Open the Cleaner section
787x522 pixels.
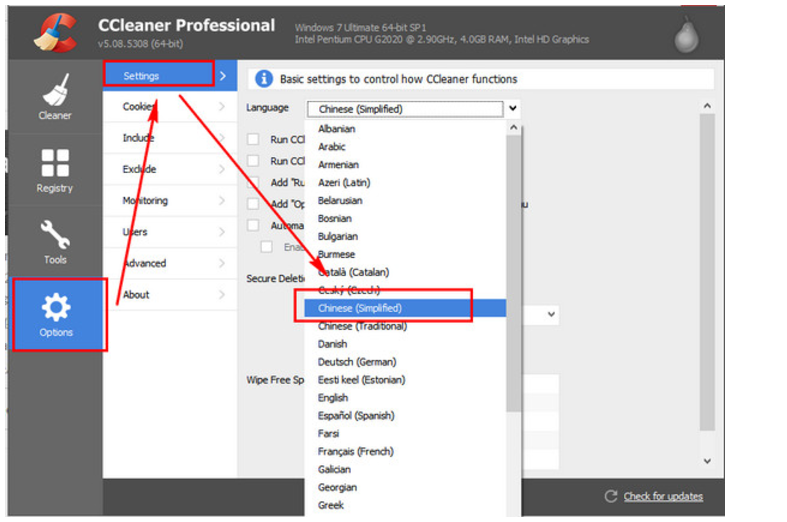pyautogui.click(x=55, y=97)
